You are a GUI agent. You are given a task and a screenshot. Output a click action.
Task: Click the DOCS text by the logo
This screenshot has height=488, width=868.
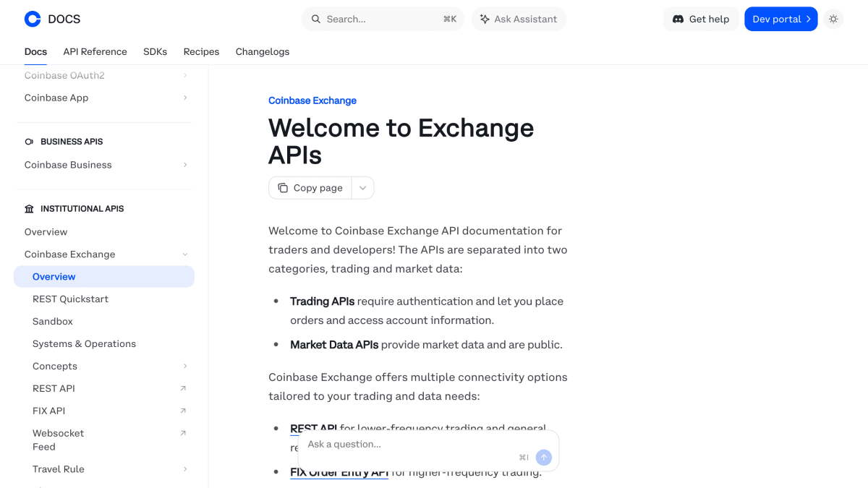point(64,20)
